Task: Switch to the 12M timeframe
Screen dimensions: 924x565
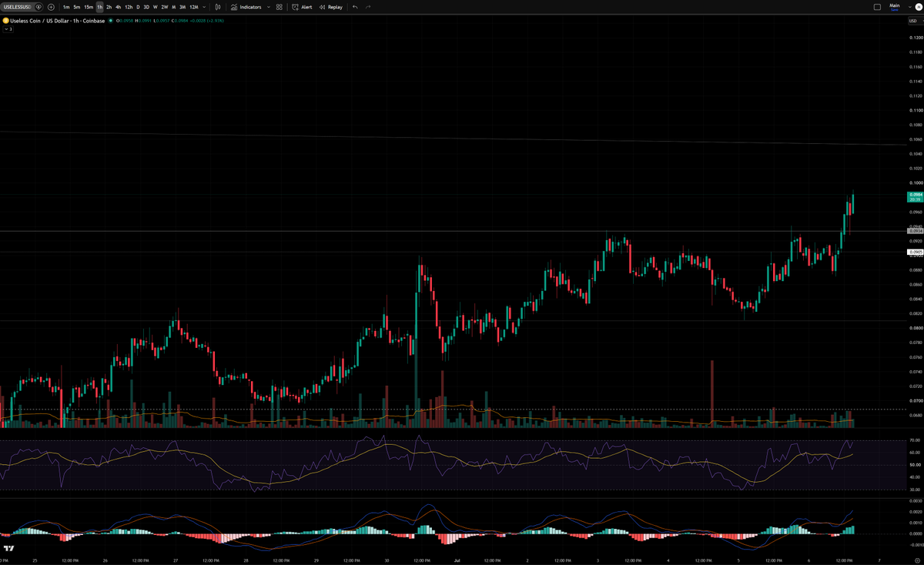Action: [194, 7]
